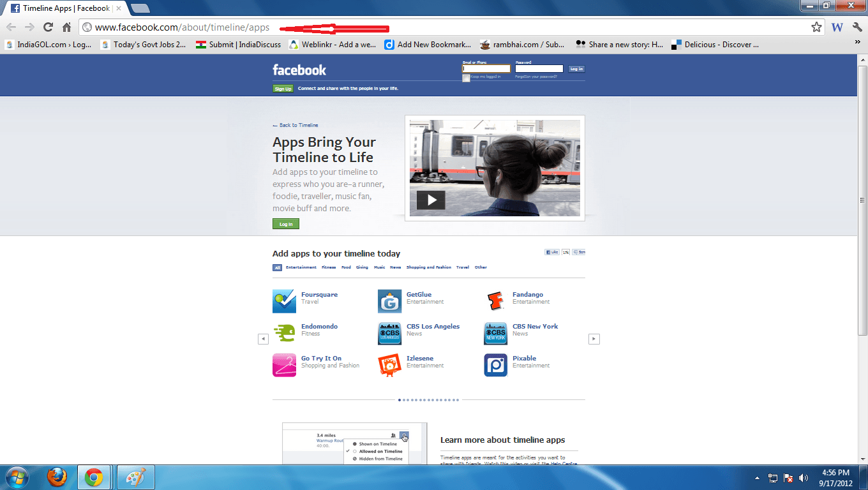Open the bookmarks overflow chevron
This screenshot has width=868, height=490.
pos(857,41)
